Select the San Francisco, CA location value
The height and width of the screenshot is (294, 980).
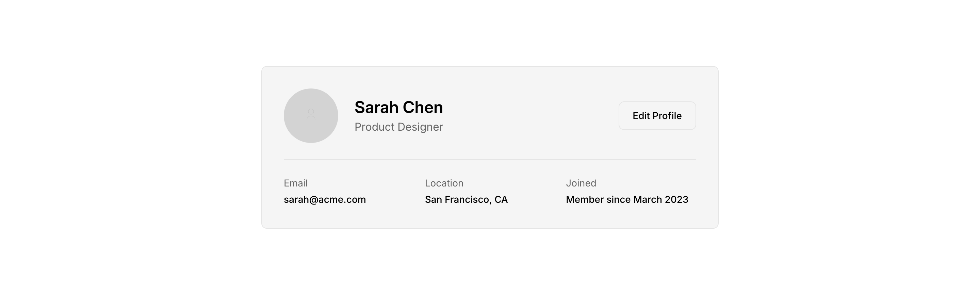[x=466, y=200]
